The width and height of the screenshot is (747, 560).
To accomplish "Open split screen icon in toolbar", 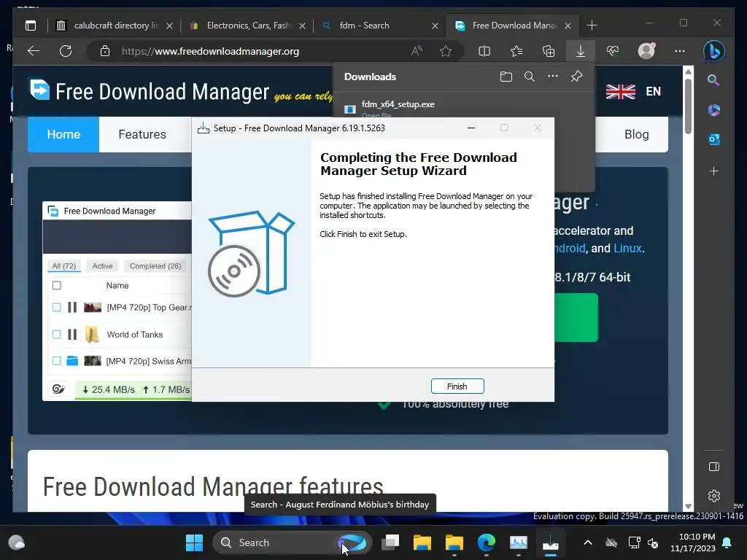I will 484,51.
